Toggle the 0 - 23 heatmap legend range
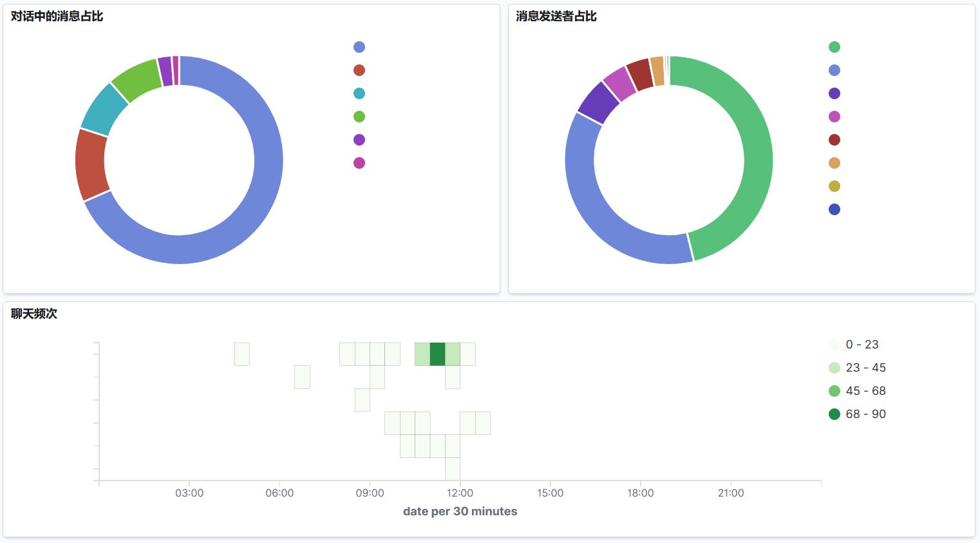This screenshot has width=980, height=543. click(x=862, y=345)
